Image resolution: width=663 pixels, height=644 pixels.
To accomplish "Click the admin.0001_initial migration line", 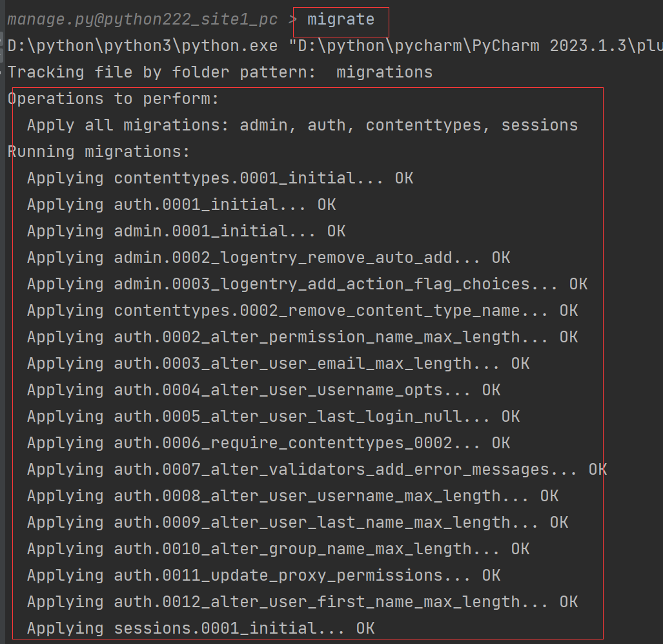I will 186,231.
